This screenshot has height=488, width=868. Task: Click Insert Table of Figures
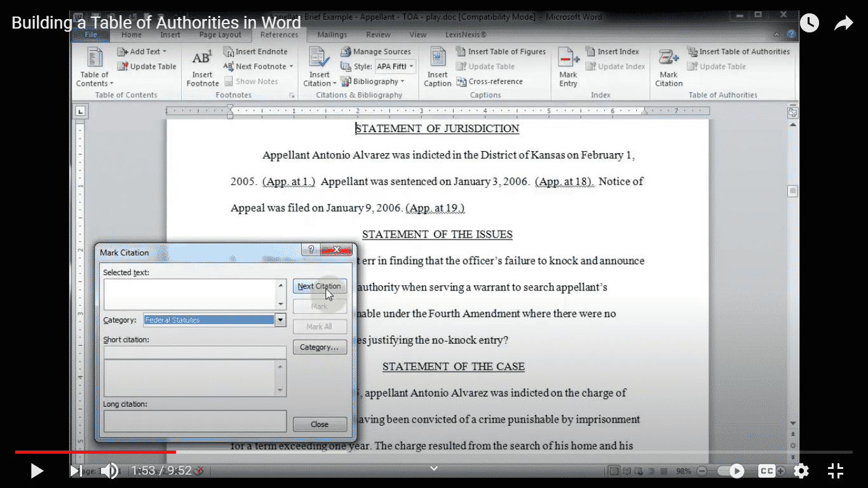click(501, 51)
